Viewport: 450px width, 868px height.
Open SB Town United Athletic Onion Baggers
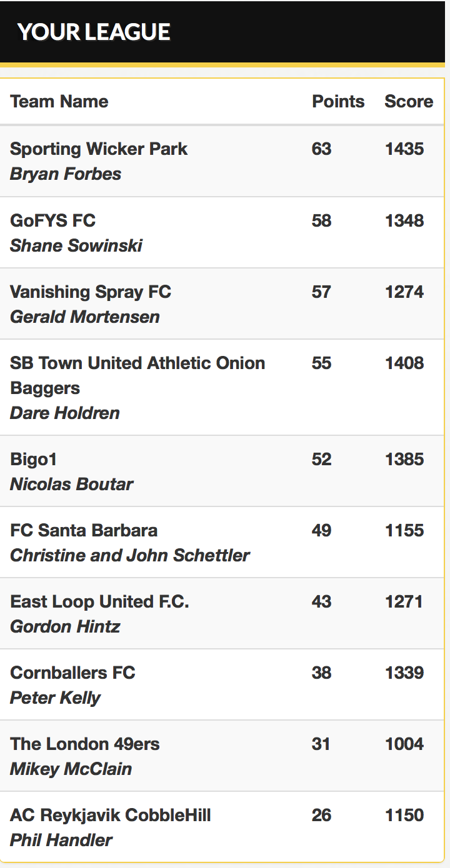[137, 375]
